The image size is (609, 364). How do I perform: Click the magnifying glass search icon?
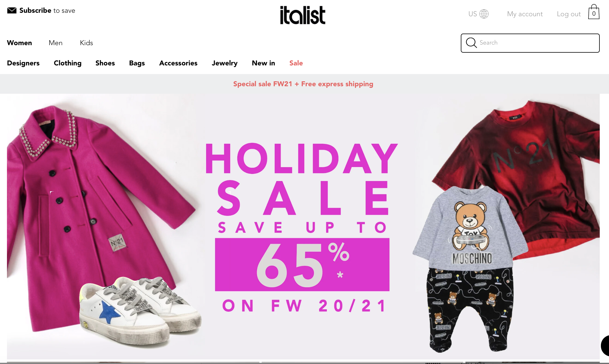(x=471, y=43)
